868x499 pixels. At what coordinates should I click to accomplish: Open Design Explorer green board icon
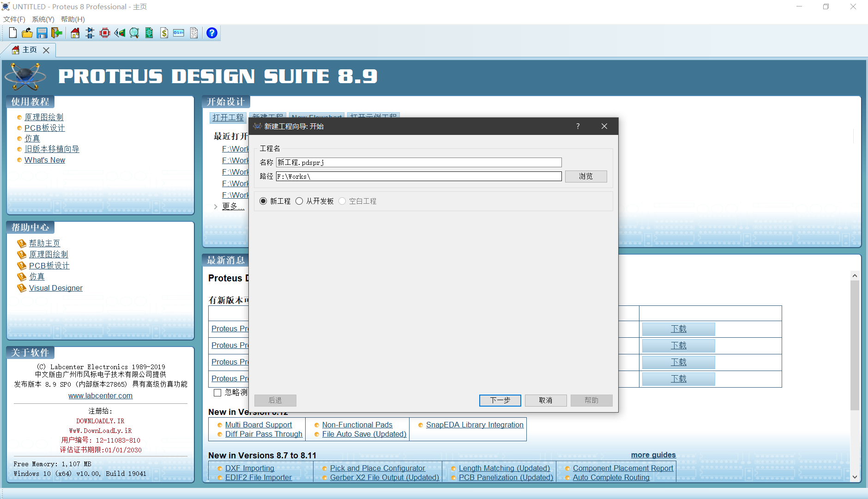click(149, 33)
